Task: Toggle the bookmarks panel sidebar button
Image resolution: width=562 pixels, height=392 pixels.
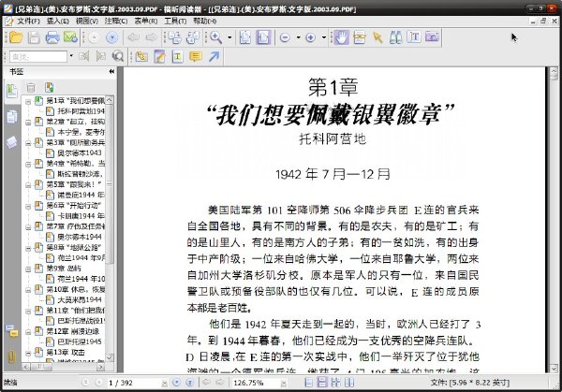Action: (11, 91)
